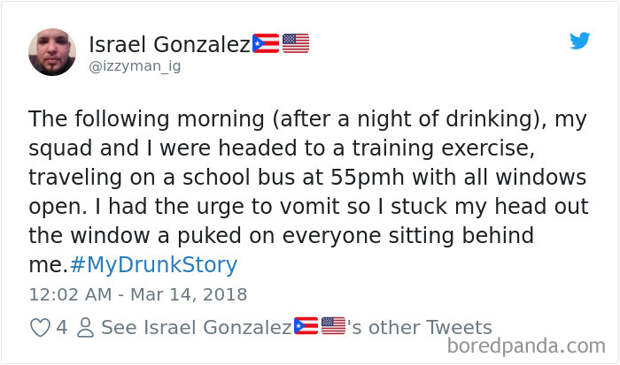Viewport: 620px width, 365px height.
Task: Click the person silhouette icon
Action: [x=85, y=327]
